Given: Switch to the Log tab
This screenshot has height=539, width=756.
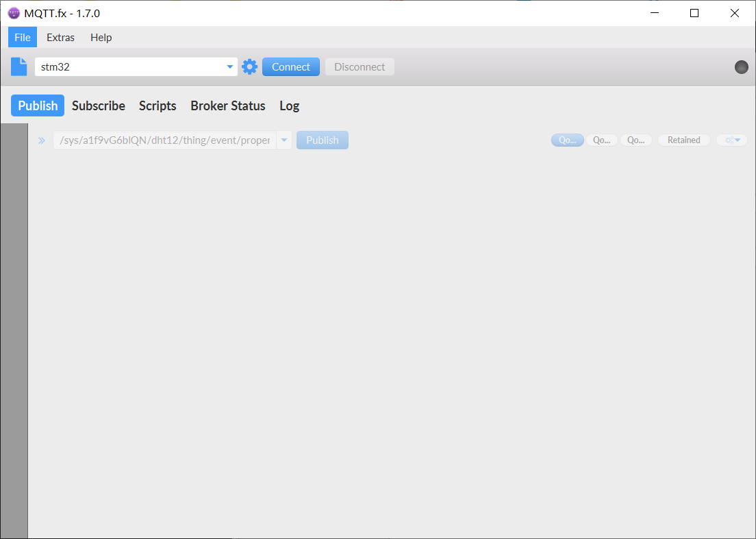Looking at the screenshot, I should coord(289,105).
